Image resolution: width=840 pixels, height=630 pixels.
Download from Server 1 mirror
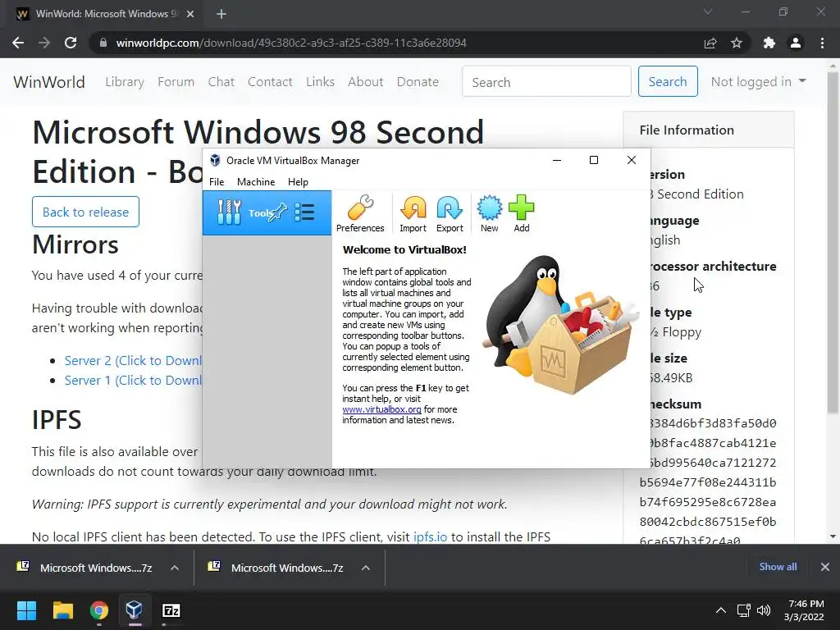coord(133,381)
